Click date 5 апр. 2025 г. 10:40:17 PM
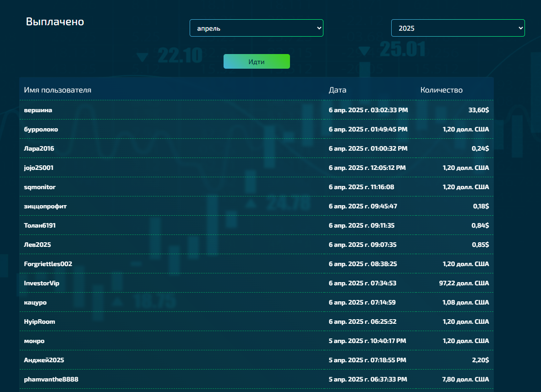Viewport: 541px width, 392px height. tap(367, 341)
